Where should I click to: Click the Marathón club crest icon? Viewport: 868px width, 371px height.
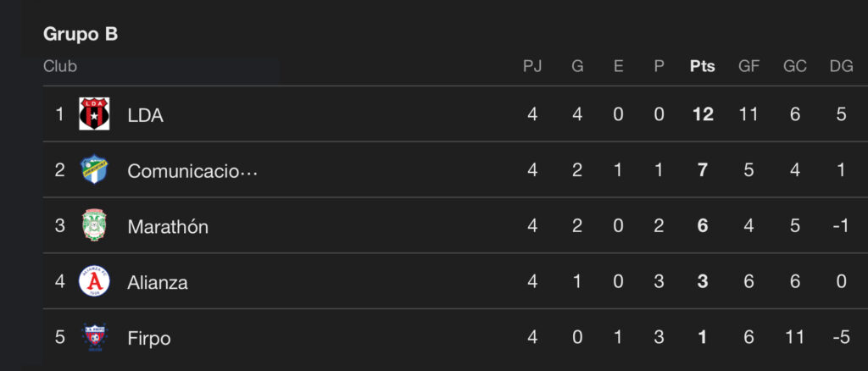pos(94,226)
